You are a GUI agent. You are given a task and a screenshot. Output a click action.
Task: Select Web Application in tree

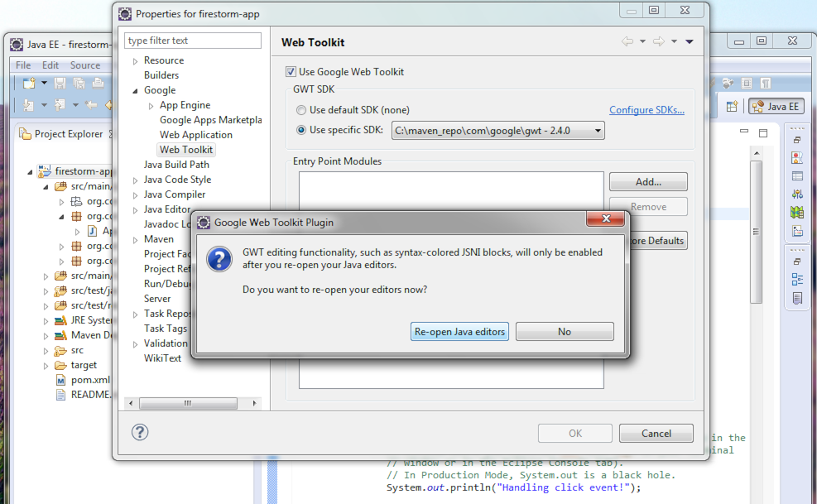[x=196, y=134]
